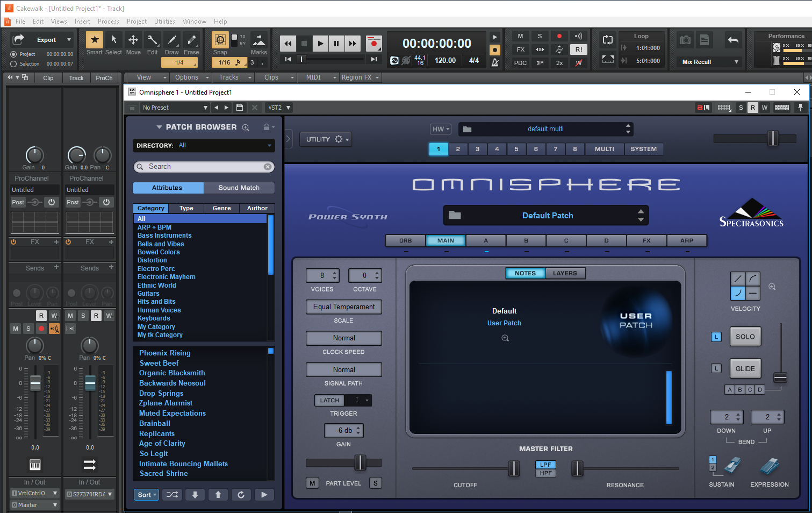Click the Sound Match button

pyautogui.click(x=239, y=188)
